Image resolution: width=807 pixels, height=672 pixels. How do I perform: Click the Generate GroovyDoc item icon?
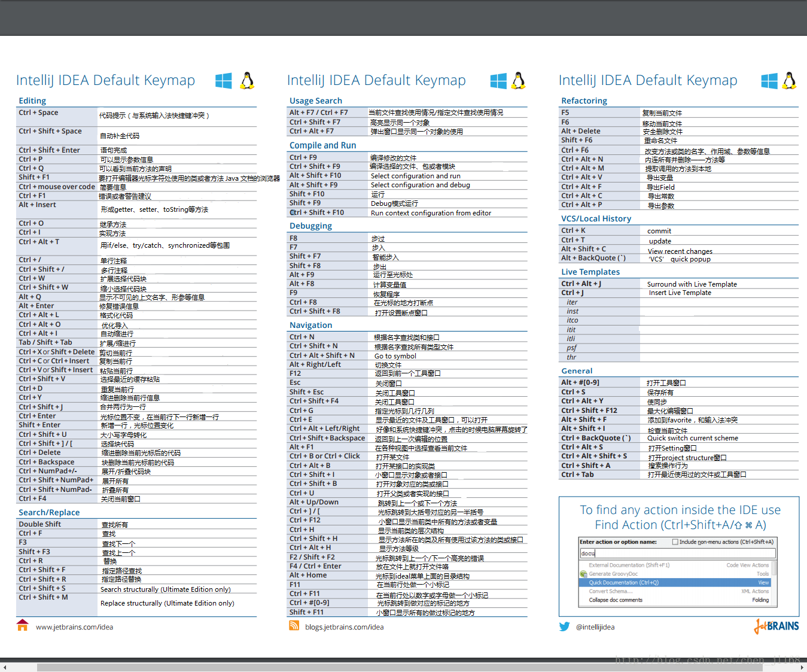coord(583,574)
